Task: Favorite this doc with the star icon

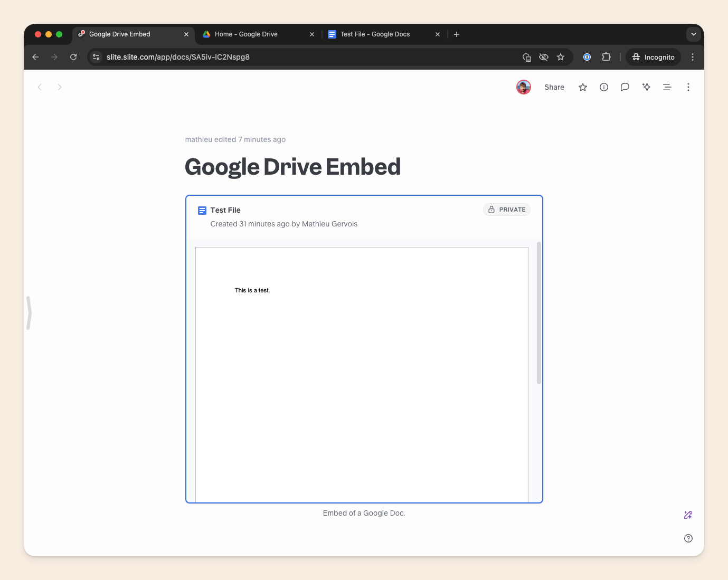Action: pyautogui.click(x=583, y=87)
